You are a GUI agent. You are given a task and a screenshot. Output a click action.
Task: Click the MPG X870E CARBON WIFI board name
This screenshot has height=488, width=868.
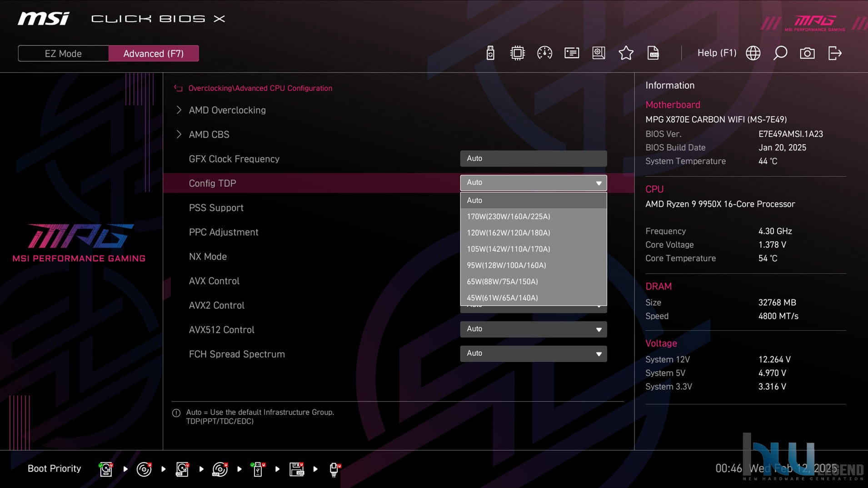(x=716, y=120)
